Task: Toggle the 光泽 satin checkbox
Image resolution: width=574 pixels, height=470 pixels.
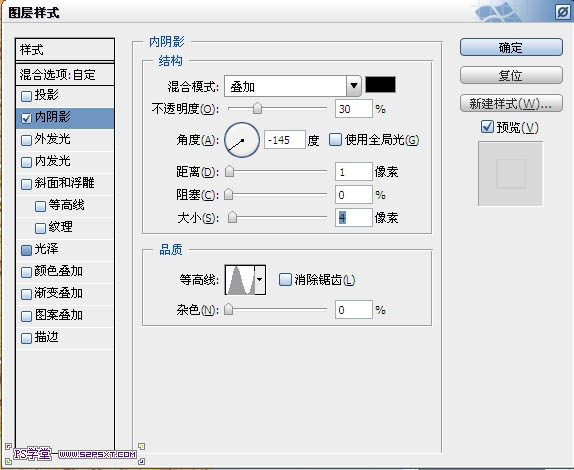Action: pyautogui.click(x=26, y=250)
